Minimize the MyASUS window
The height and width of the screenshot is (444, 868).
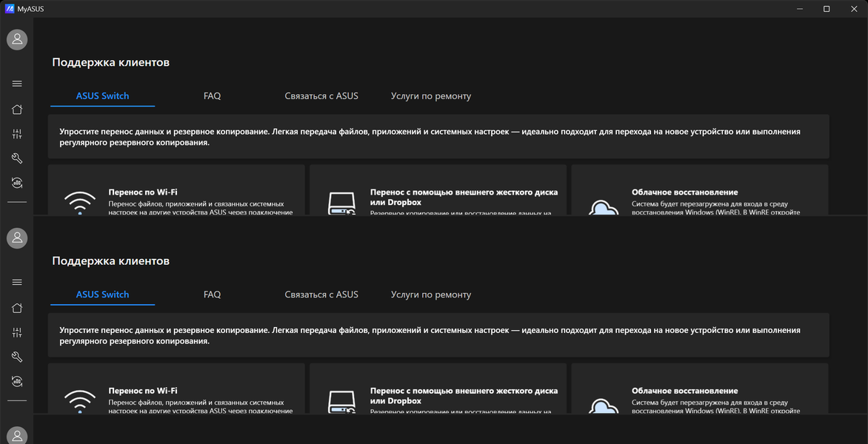[800, 8]
